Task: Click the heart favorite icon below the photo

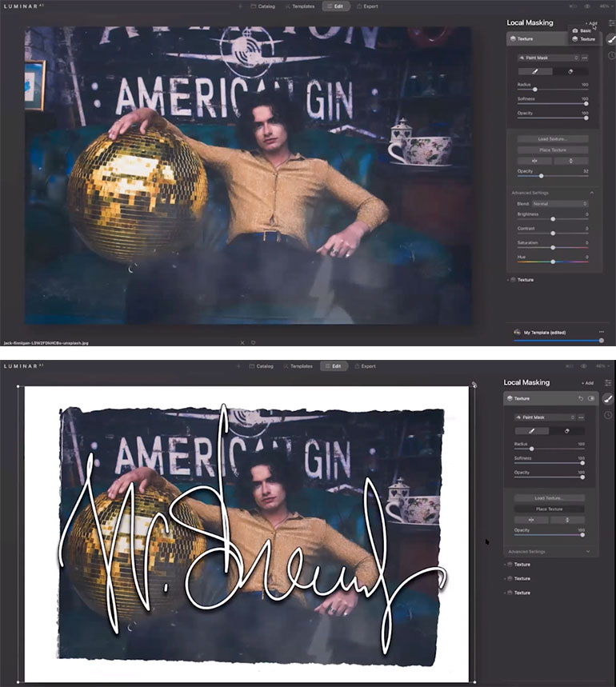Action: pos(253,342)
